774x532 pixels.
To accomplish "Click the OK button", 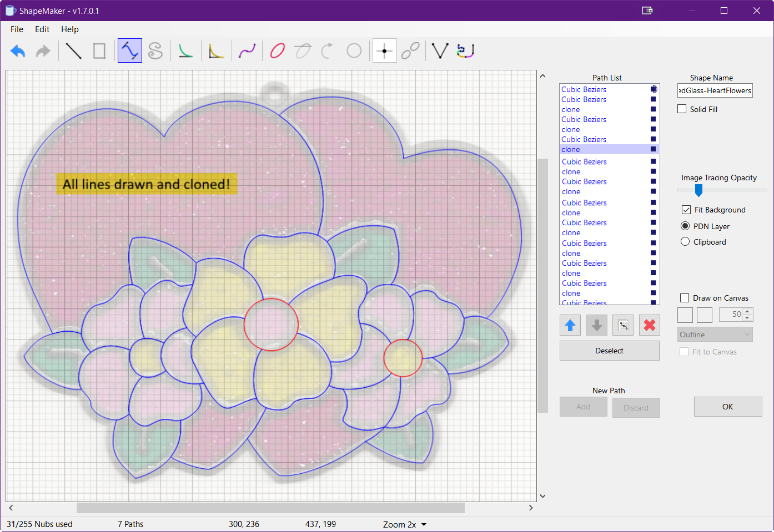I will coord(728,407).
